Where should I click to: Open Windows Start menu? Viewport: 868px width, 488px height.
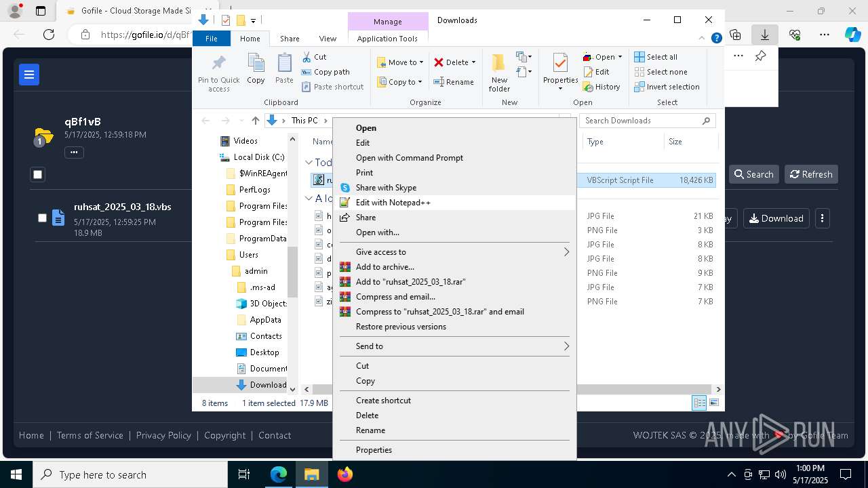point(16,474)
